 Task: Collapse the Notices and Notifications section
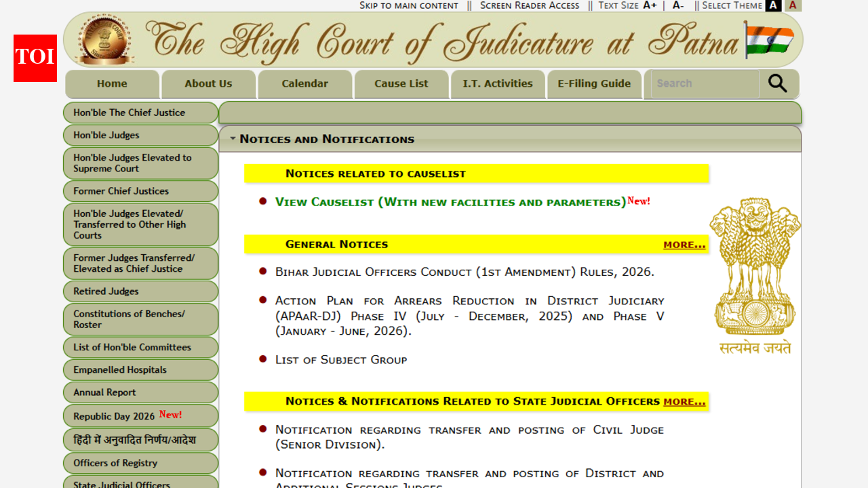[233, 138]
